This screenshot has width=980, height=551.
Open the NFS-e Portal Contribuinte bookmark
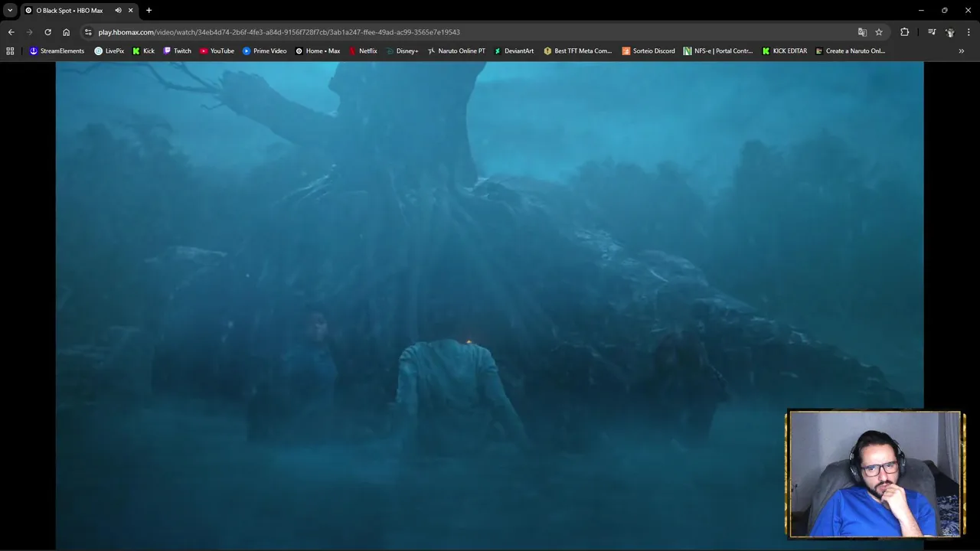(718, 51)
